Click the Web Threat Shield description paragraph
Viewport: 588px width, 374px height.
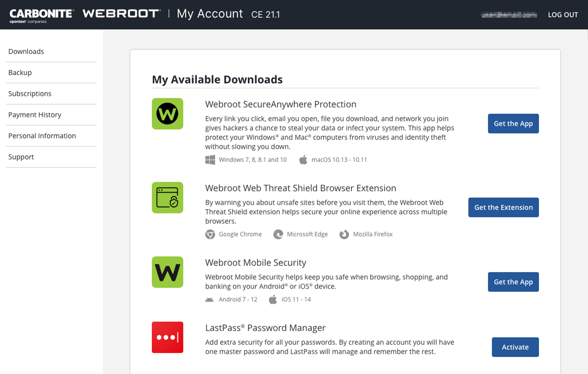click(x=326, y=212)
